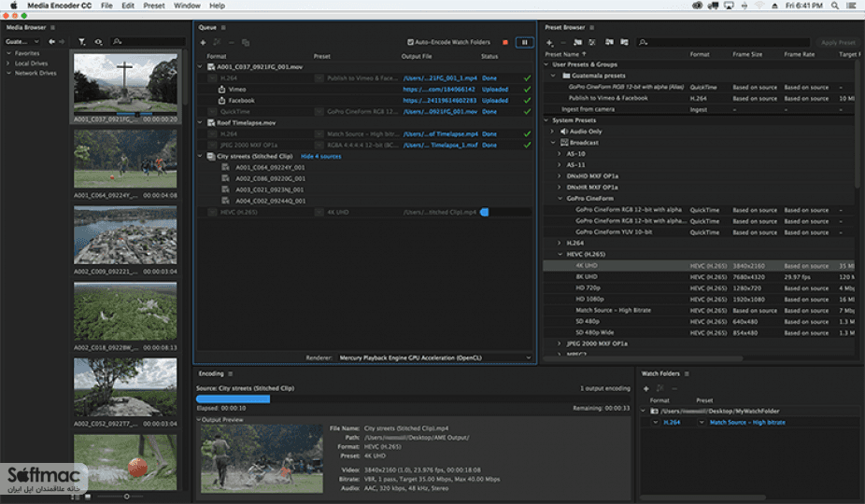Viewport: 865px width, 504px height.
Task: Open the Encoding panel menu icon
Action: point(231,374)
